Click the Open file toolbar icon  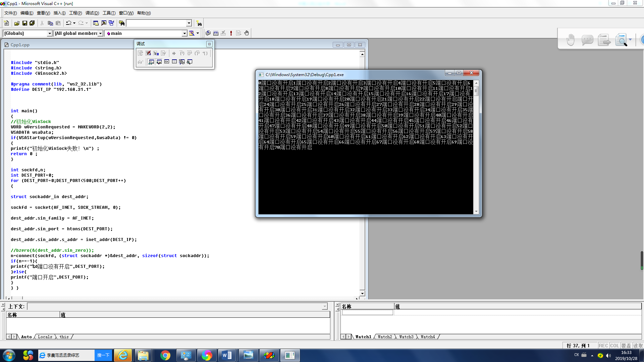(x=17, y=23)
